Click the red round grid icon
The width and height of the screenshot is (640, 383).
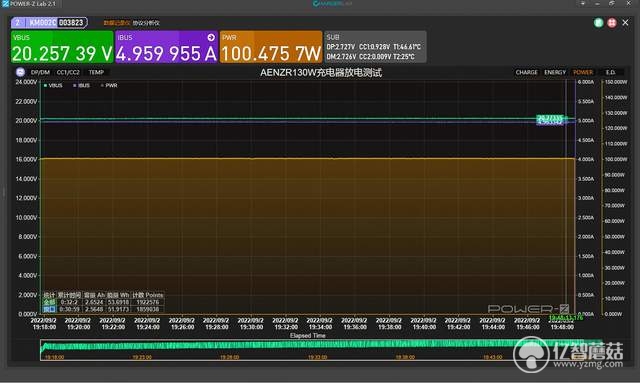[612, 23]
